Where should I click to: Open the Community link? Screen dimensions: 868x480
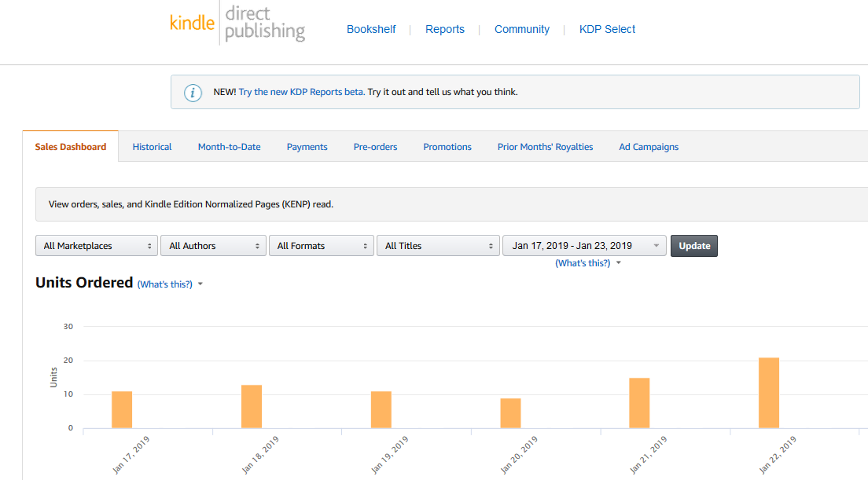pyautogui.click(x=522, y=29)
